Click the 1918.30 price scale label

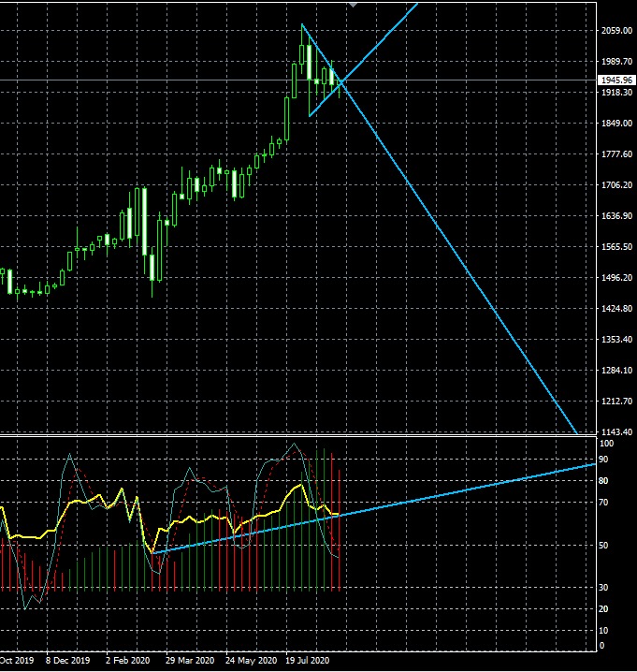click(x=616, y=92)
